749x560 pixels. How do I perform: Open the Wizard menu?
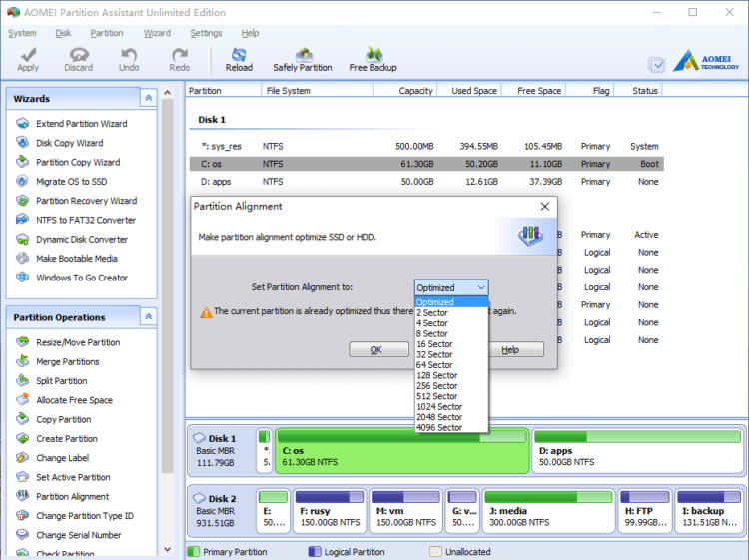157,33
